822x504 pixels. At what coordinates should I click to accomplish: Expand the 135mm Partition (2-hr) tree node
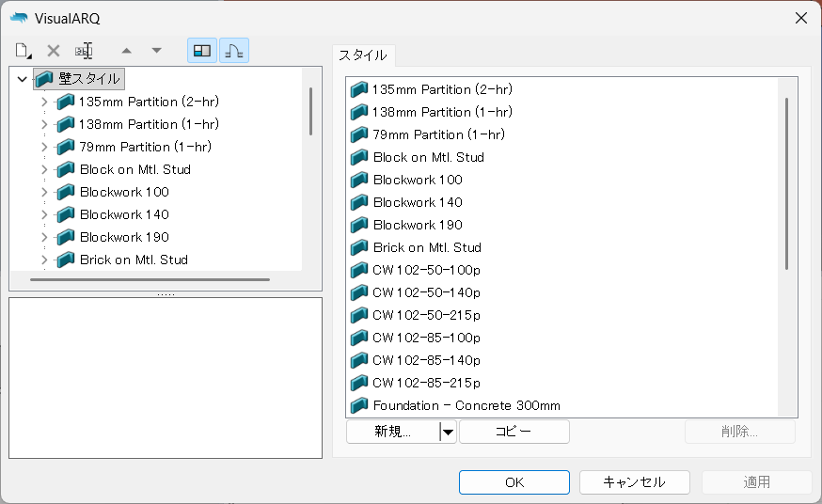44,102
